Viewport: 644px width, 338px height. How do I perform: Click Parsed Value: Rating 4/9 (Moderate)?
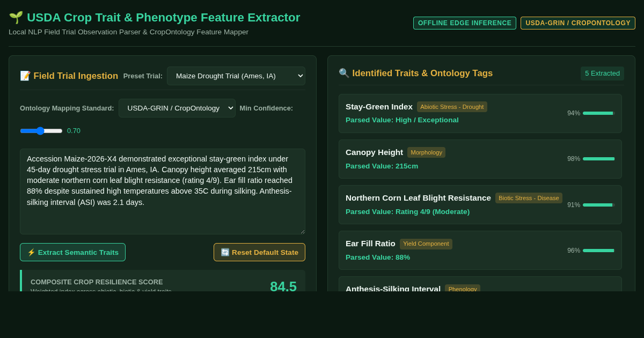pyautogui.click(x=407, y=212)
